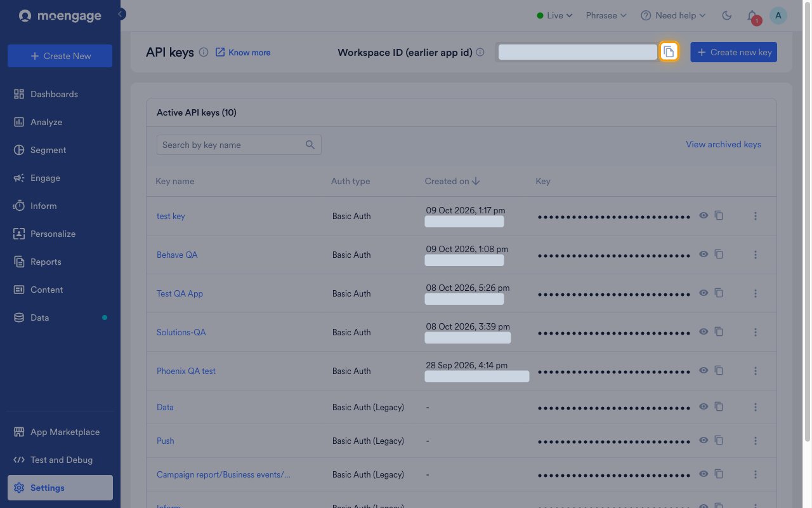Screen dimensions: 812x508
Task: Switch to dark mode
Action: pyautogui.click(x=727, y=15)
